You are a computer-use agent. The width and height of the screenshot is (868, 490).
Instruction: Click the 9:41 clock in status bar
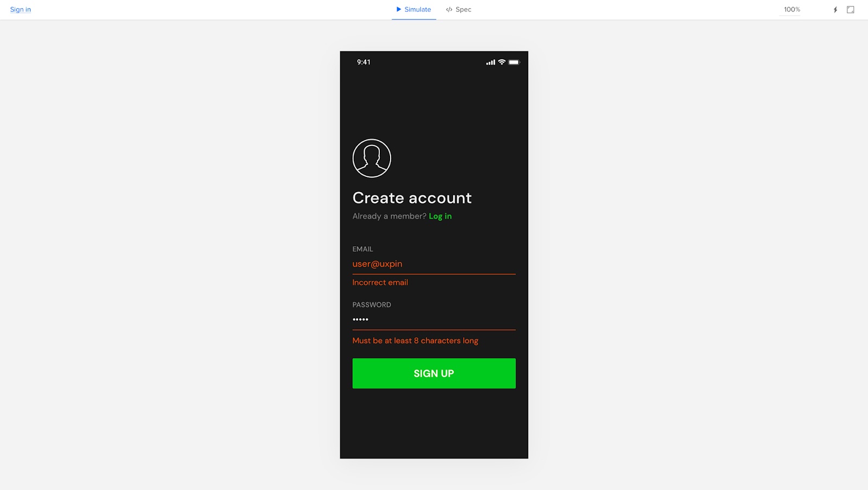(x=363, y=62)
